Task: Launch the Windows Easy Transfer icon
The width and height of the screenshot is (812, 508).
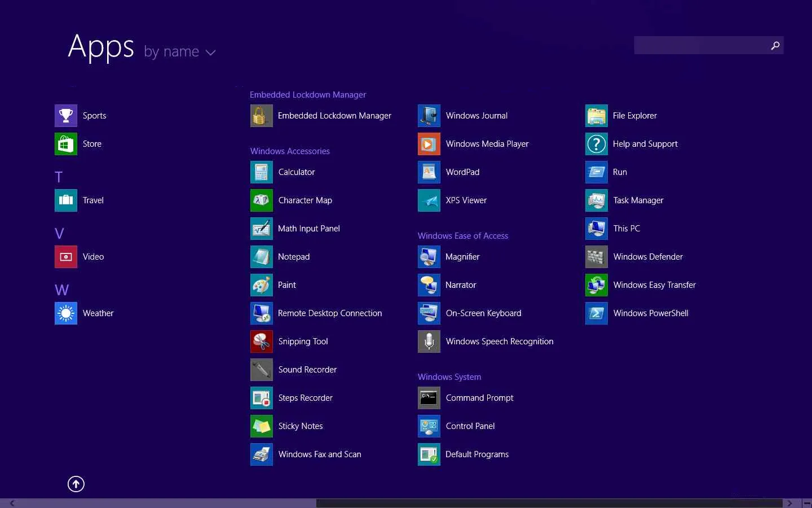Action: coord(597,285)
